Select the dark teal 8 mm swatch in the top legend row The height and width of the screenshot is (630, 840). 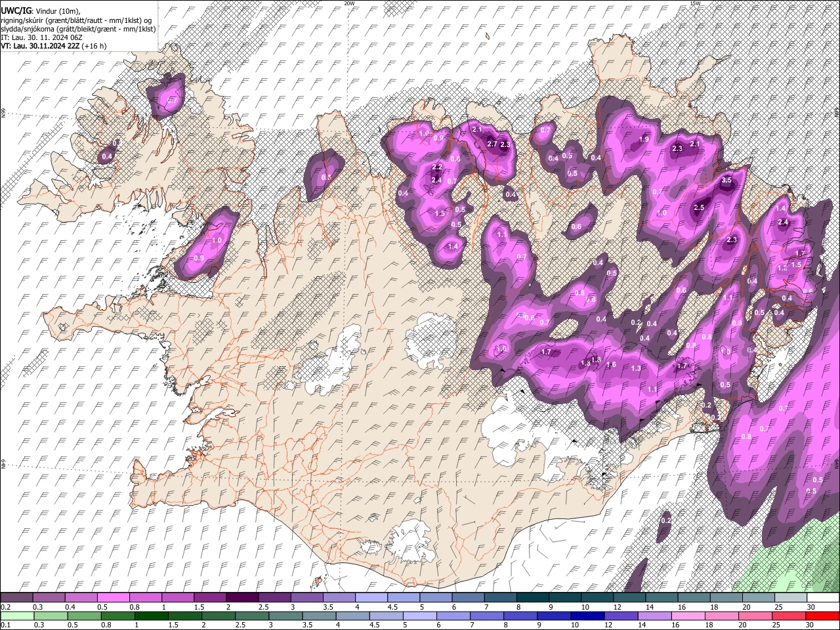(x=533, y=598)
